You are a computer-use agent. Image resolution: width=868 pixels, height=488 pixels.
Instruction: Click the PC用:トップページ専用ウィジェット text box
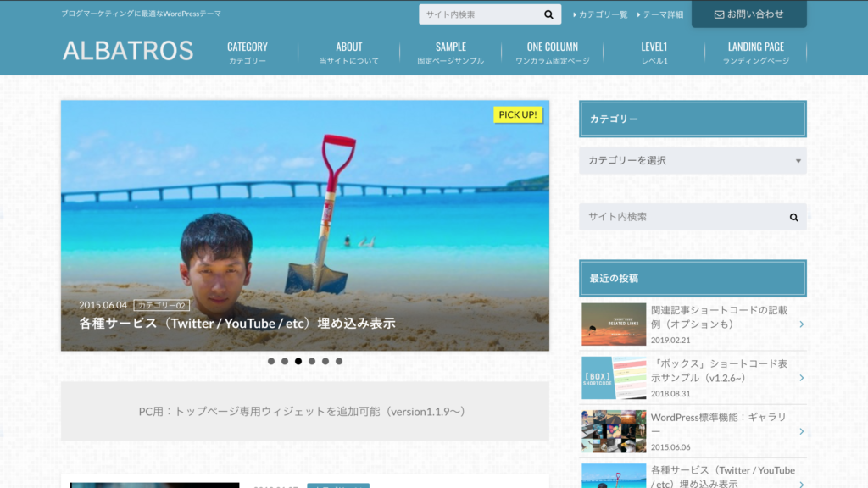[x=305, y=411]
